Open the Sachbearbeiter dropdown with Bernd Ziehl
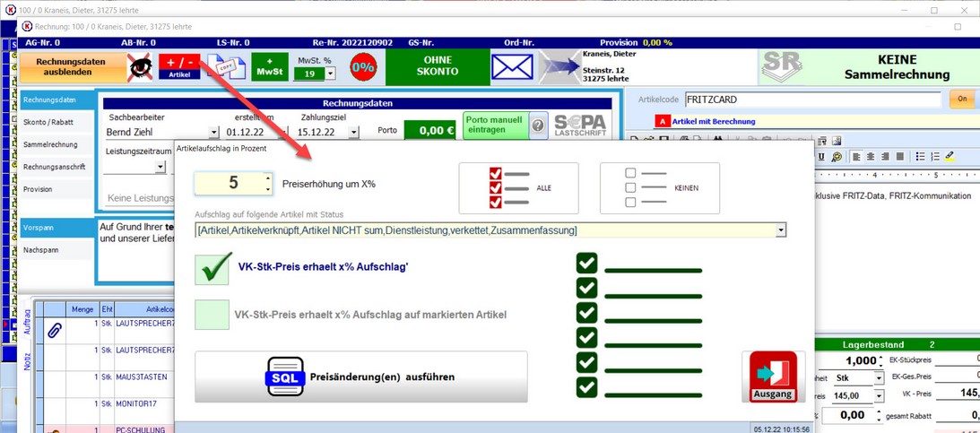 [213, 133]
